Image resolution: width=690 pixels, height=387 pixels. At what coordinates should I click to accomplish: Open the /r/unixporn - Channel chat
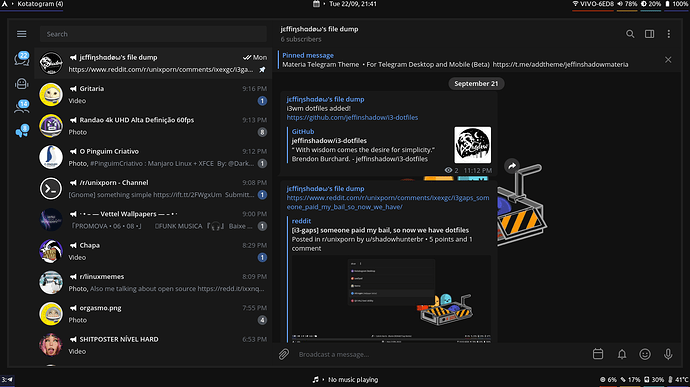153,188
